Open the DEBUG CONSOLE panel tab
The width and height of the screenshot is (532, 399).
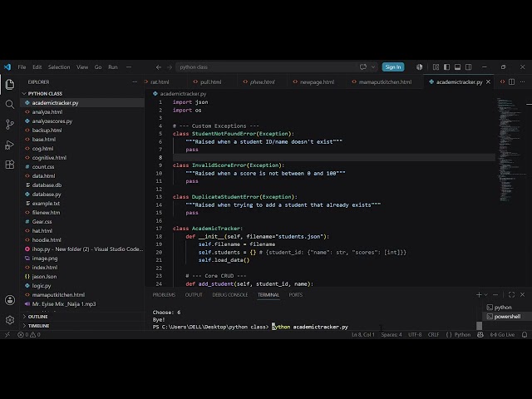[230, 295]
